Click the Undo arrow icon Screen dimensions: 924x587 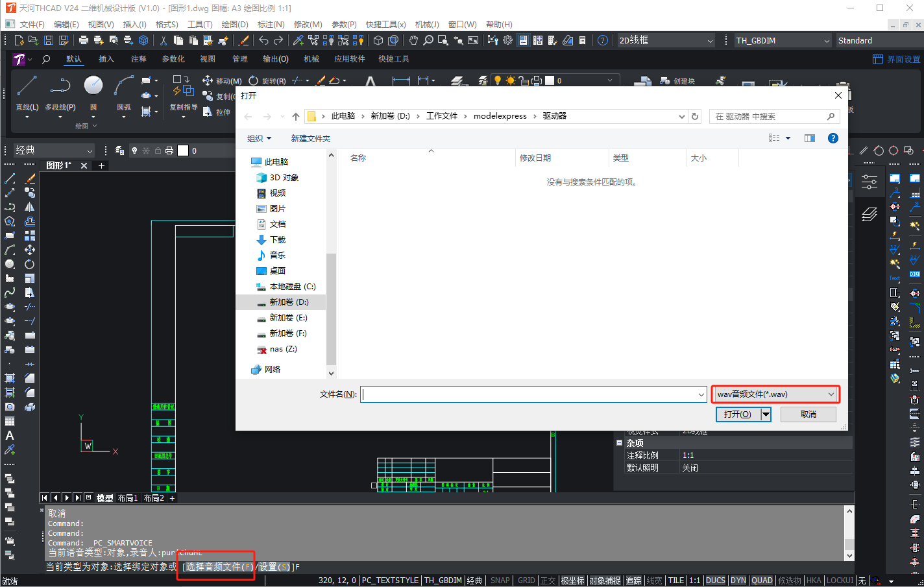263,40
